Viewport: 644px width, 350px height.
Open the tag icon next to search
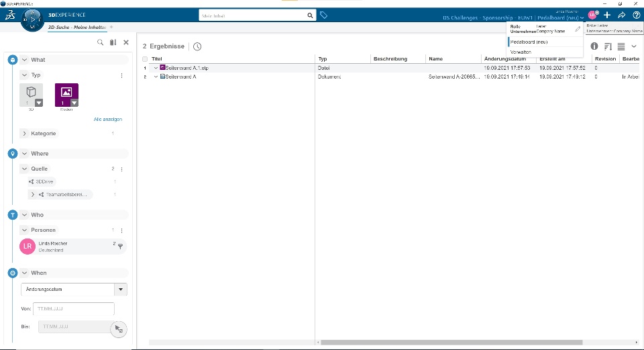(x=323, y=15)
